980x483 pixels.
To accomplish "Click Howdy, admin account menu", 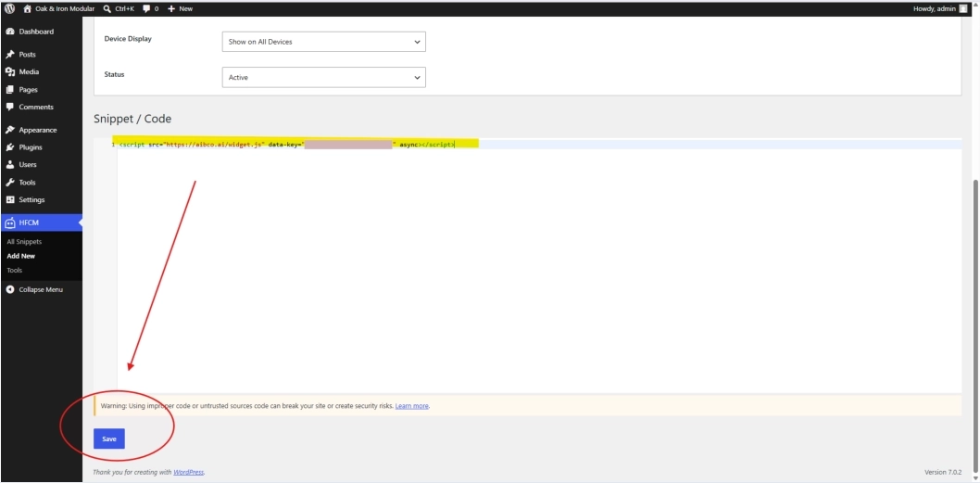I will [940, 8].
